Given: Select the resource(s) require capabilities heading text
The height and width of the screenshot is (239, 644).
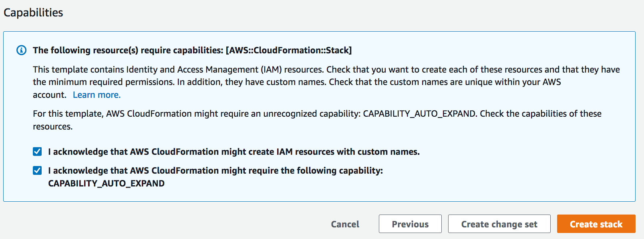Looking at the screenshot, I should tap(192, 50).
